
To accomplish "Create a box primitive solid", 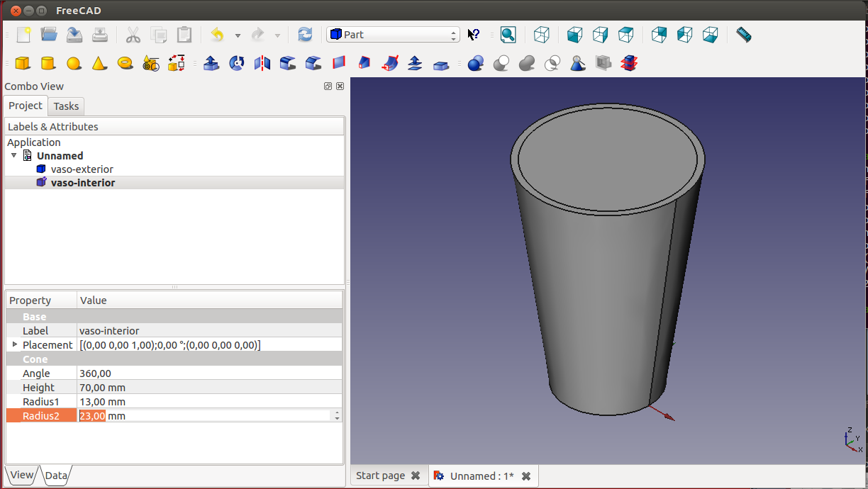I will pos(23,64).
